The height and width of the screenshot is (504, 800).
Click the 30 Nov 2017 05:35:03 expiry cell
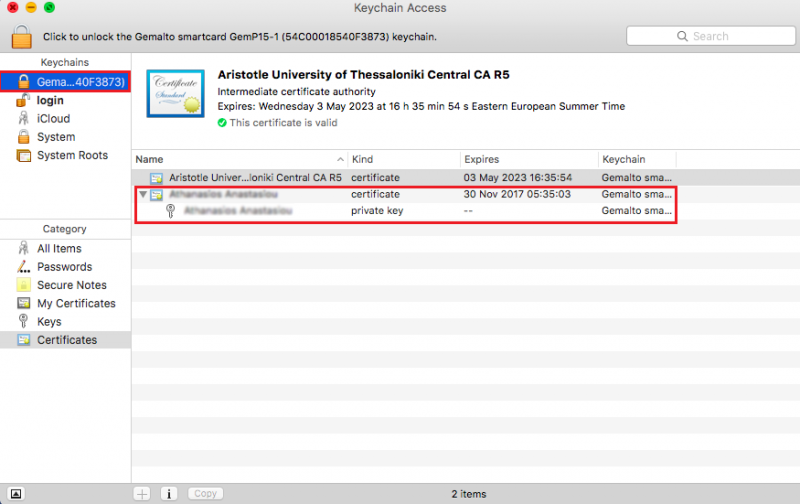click(517, 194)
